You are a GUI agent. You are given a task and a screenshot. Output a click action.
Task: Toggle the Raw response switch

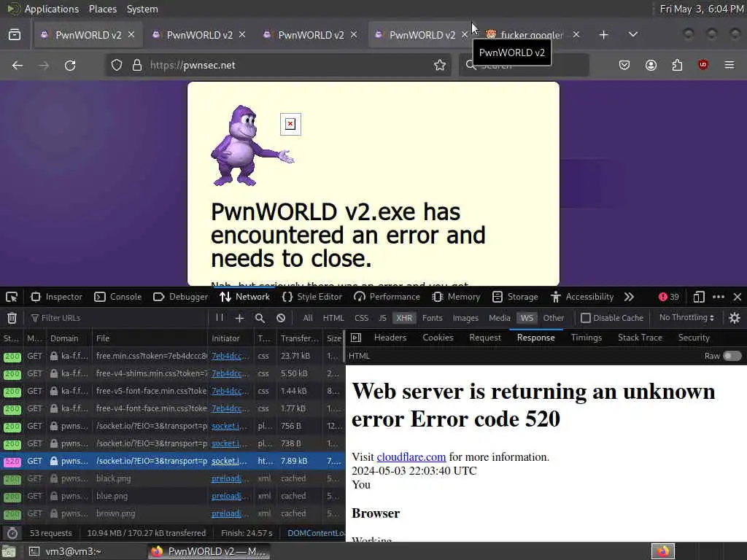pyautogui.click(x=732, y=356)
